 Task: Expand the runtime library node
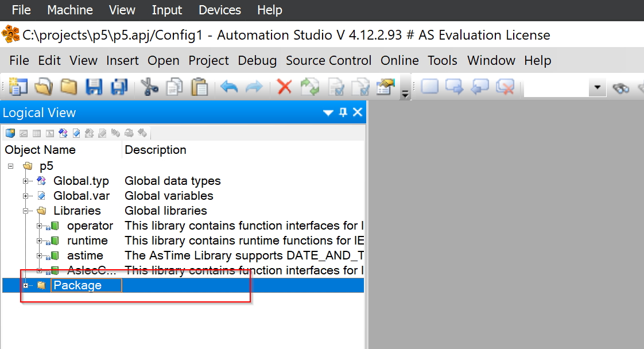[39, 241]
